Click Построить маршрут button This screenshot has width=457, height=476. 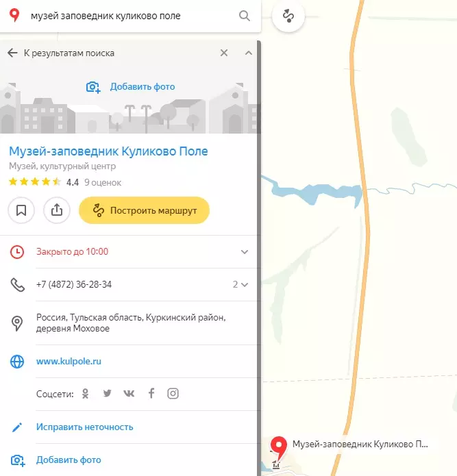pos(145,210)
